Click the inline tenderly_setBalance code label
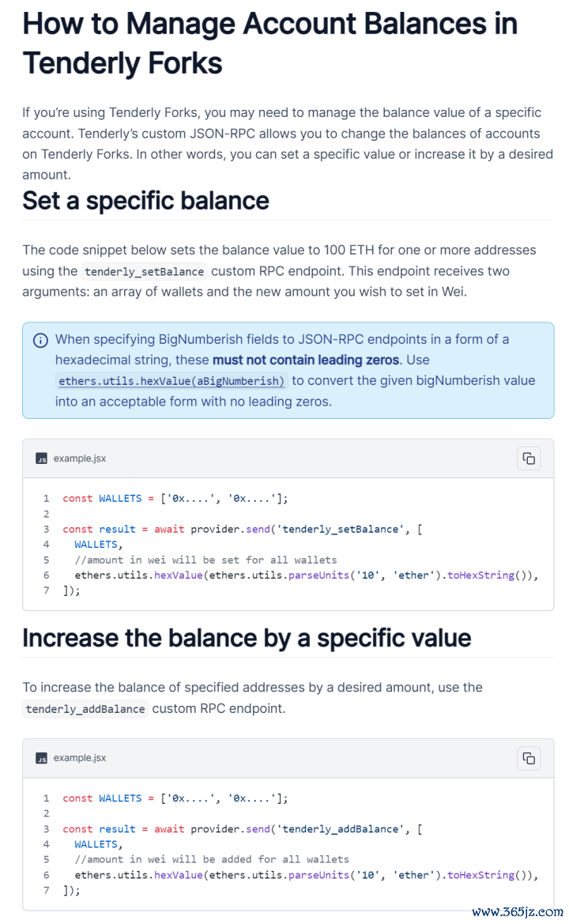The image size is (569, 924). [x=145, y=272]
